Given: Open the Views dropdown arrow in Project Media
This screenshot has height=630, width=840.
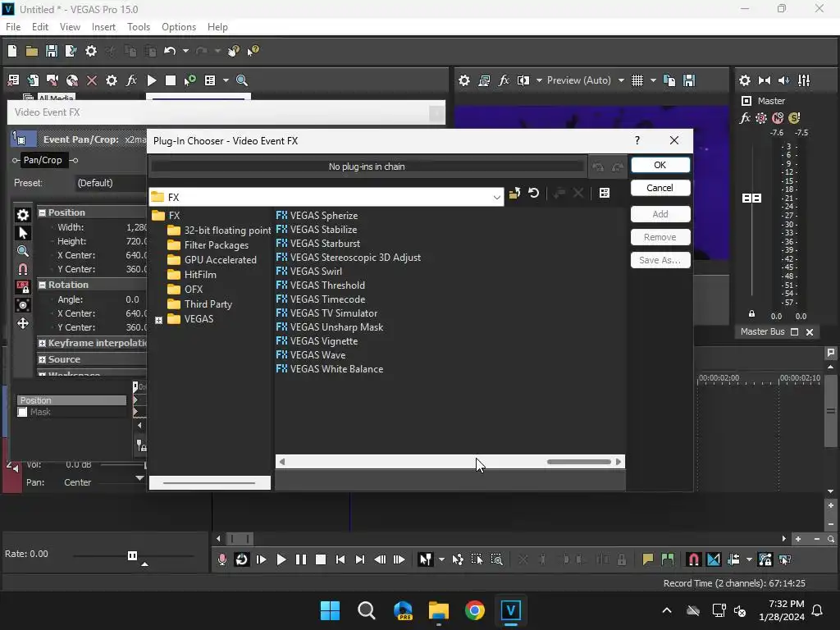Looking at the screenshot, I should click(226, 80).
